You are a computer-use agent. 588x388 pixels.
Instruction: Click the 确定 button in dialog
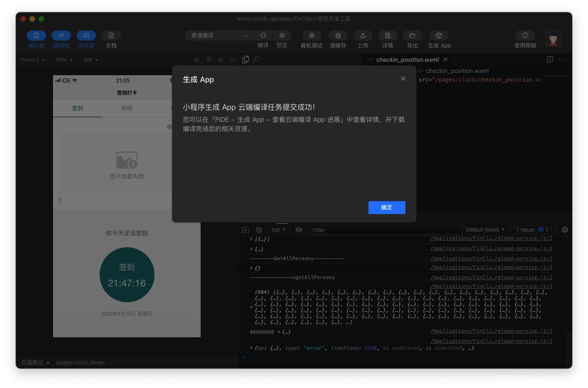386,208
